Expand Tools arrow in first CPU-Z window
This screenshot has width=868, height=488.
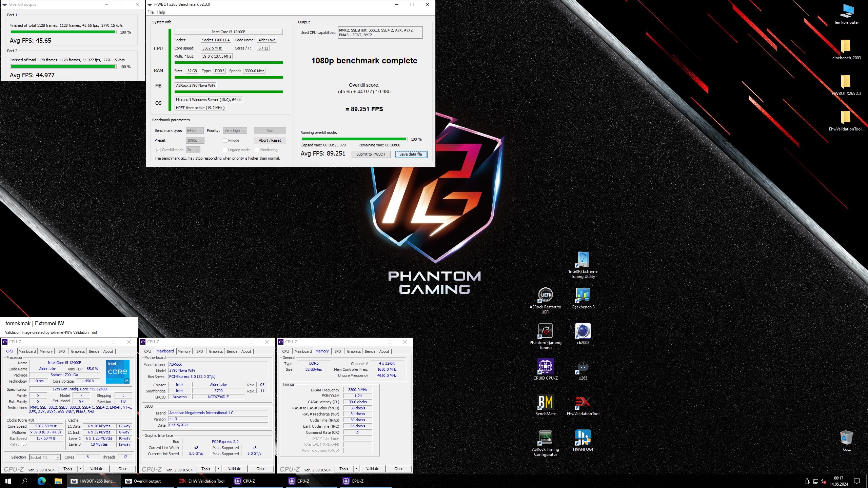tap(80, 469)
